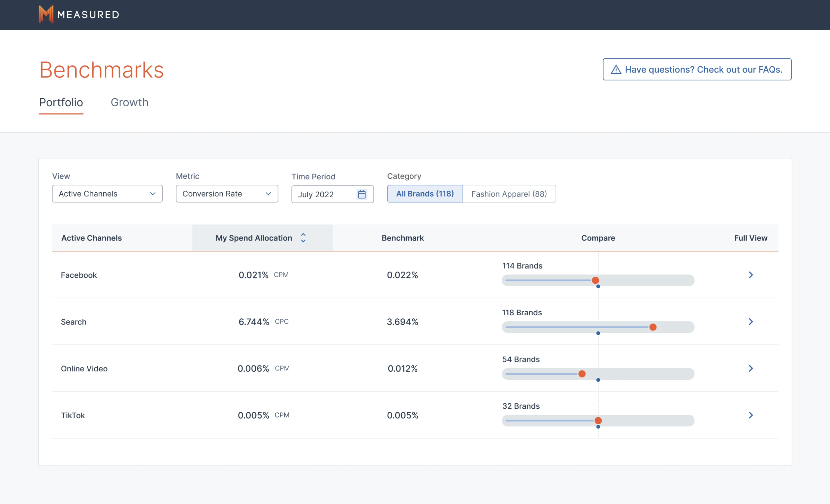The image size is (830, 504).
Task: Click the Measured logo icon
Action: point(46,15)
